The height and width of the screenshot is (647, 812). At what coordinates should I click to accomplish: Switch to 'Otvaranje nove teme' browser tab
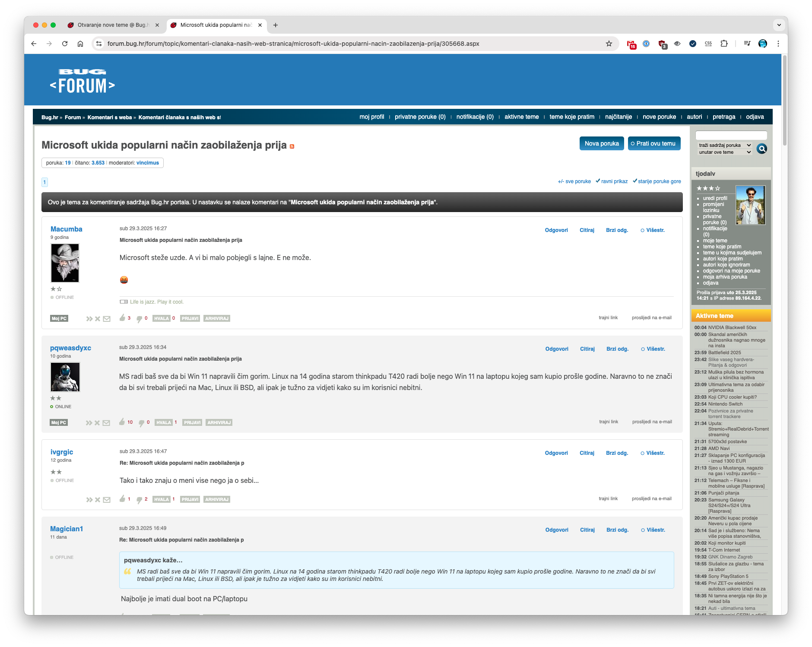pos(113,25)
